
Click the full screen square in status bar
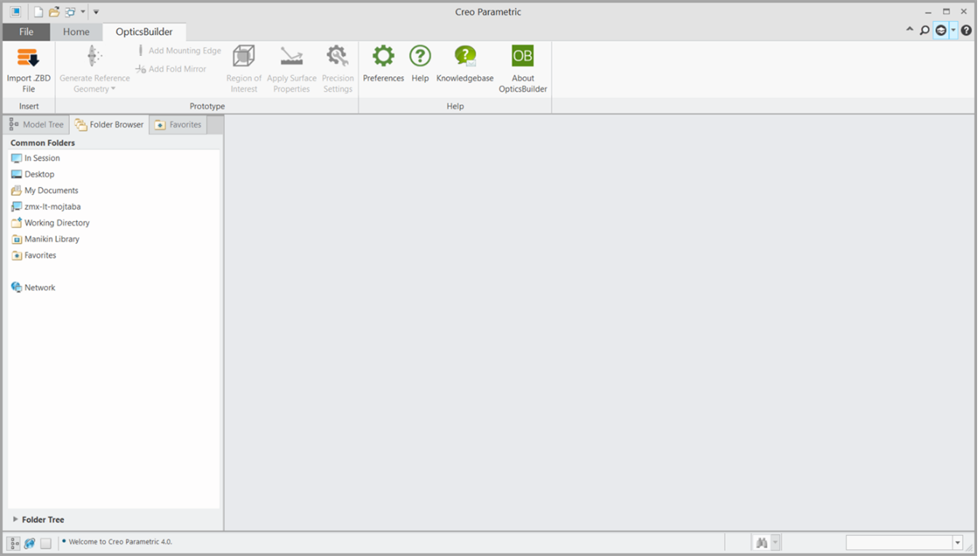[x=46, y=543]
